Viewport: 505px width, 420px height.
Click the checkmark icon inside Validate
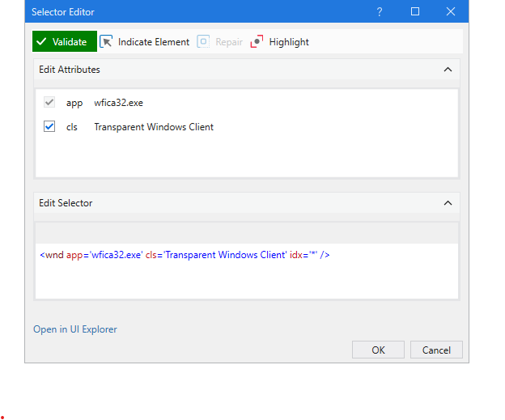[x=41, y=41]
